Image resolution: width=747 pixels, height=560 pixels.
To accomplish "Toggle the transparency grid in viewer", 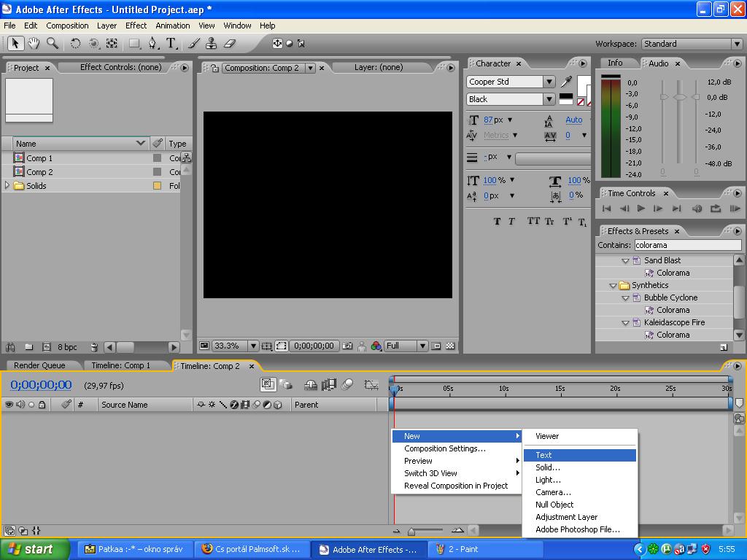I will 450,346.
